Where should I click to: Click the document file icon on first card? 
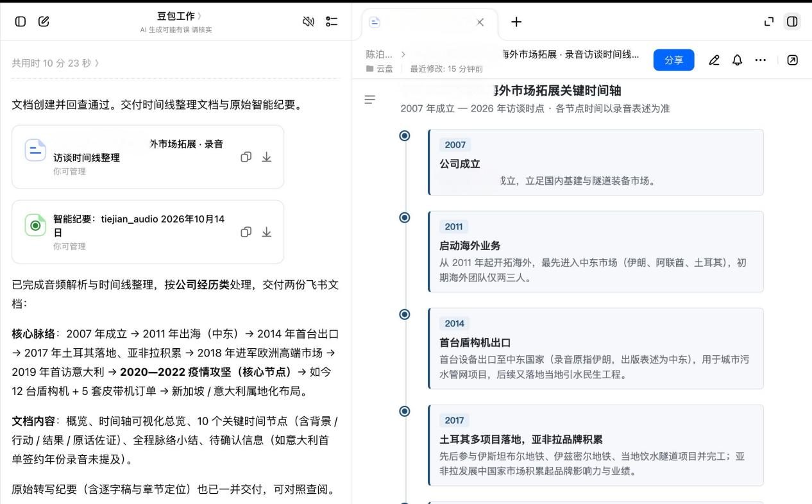pyautogui.click(x=35, y=150)
